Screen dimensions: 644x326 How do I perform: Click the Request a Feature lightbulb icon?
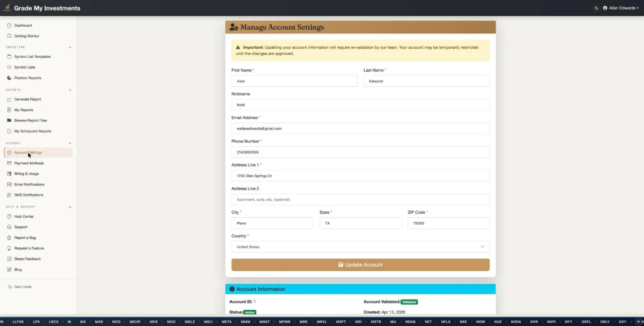(9, 248)
